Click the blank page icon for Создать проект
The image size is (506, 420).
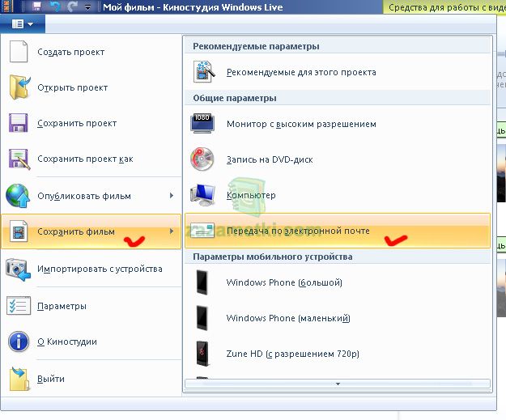pos(19,51)
